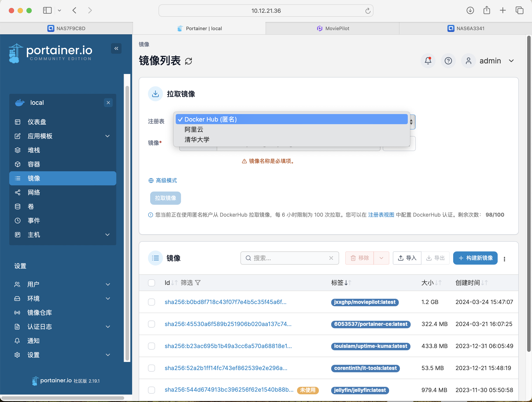
Task: Collapse the Portainer sidebar with double-chevron icon
Action: click(116, 48)
